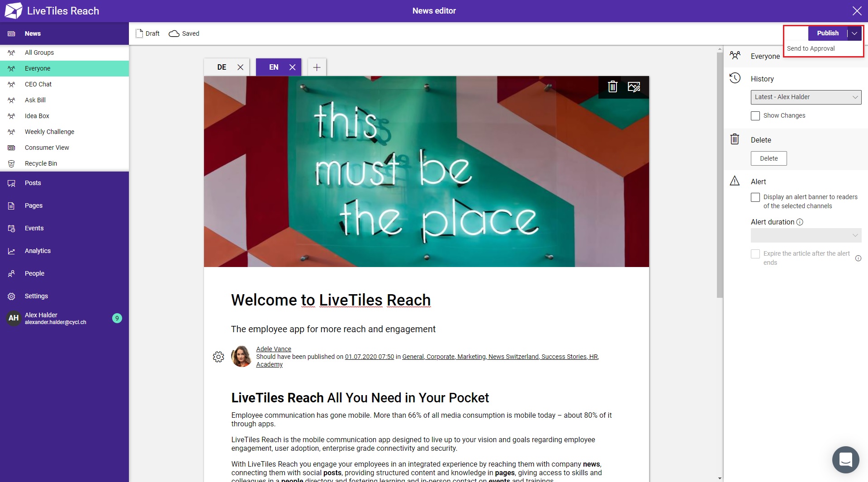The image size is (868, 482).
Task: Click the AH user avatar
Action: 14,318
